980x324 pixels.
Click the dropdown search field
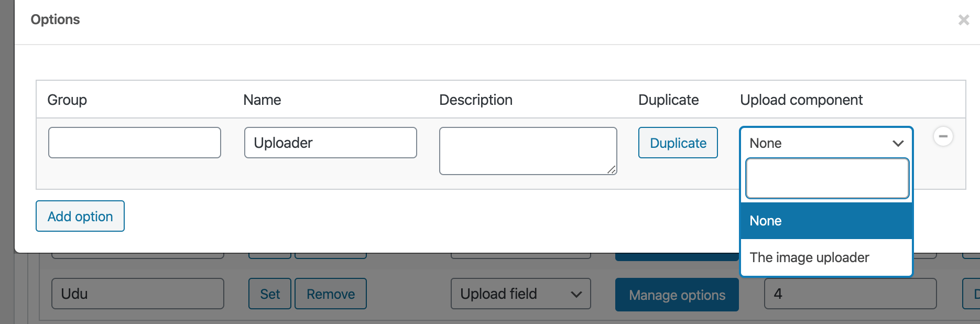[827, 179]
